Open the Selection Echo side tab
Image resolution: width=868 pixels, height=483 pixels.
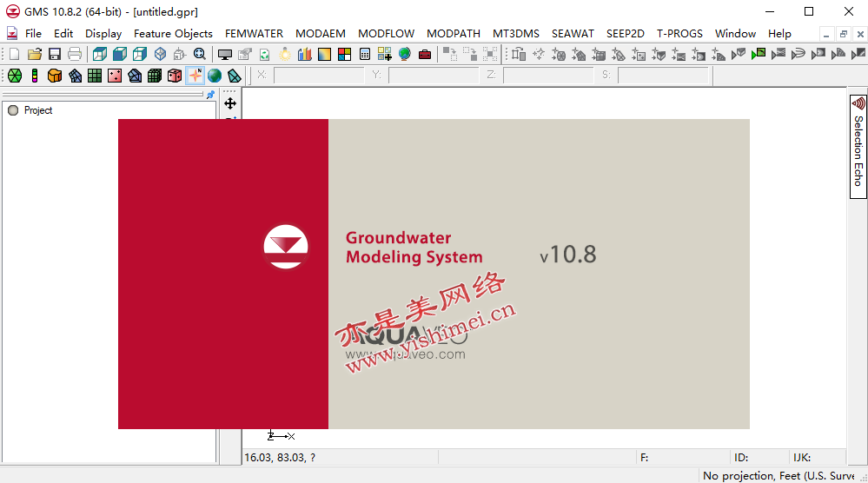[858, 146]
